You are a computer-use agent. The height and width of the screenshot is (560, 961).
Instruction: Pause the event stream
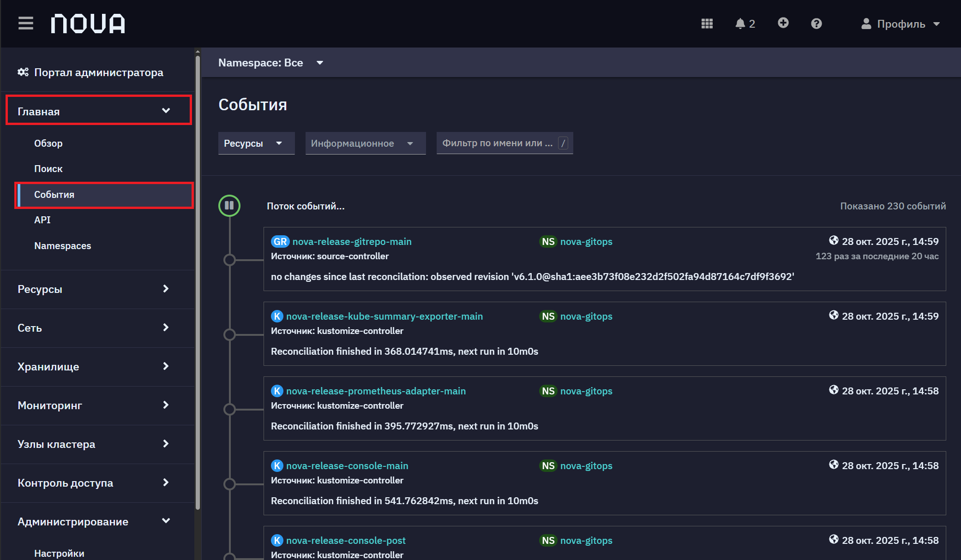(x=229, y=206)
